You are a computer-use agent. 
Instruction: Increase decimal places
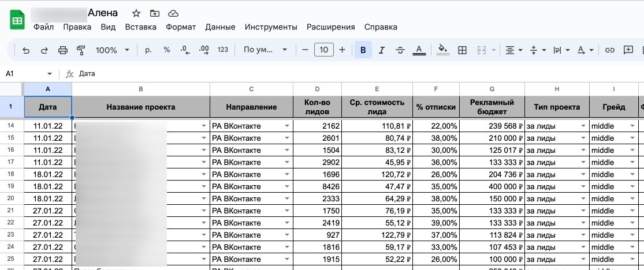204,50
